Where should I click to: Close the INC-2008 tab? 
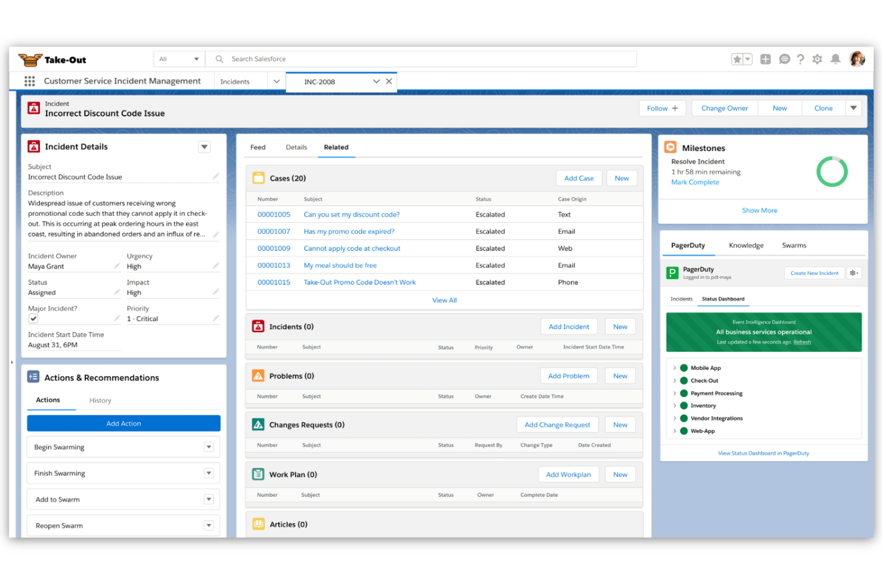389,82
